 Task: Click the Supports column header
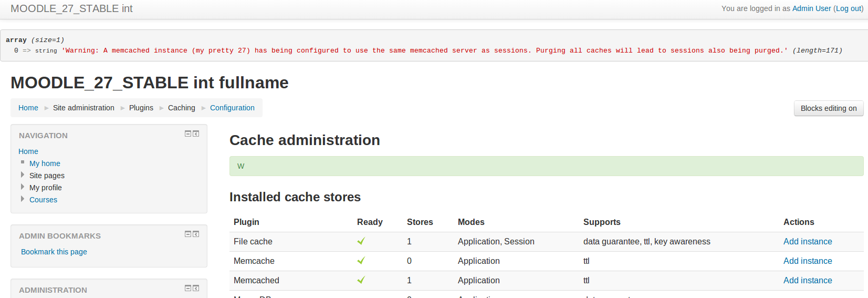[602, 222]
